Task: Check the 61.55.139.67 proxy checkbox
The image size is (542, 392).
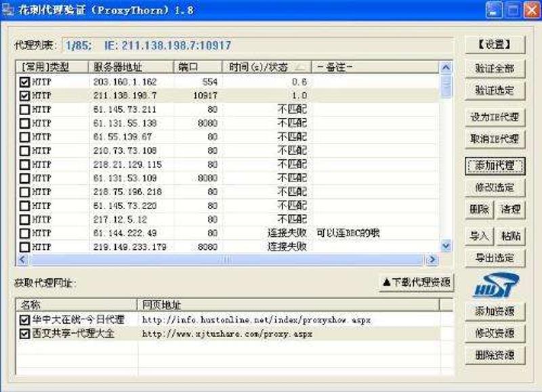Action: pyautogui.click(x=24, y=137)
